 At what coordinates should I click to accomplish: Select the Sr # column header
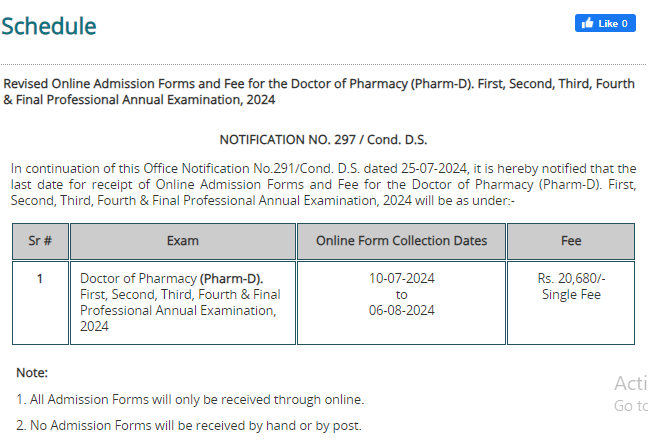pyautogui.click(x=40, y=241)
